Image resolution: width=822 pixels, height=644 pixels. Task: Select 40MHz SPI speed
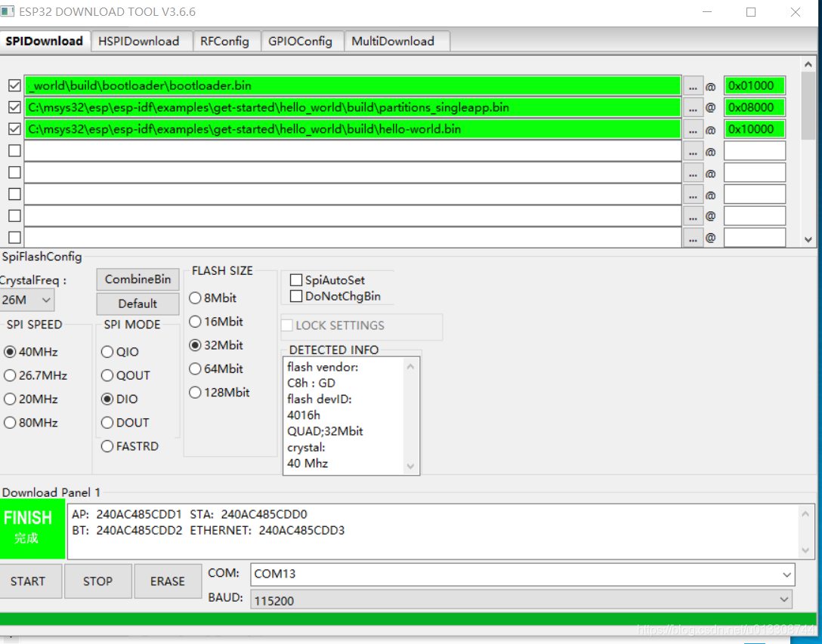click(31, 352)
